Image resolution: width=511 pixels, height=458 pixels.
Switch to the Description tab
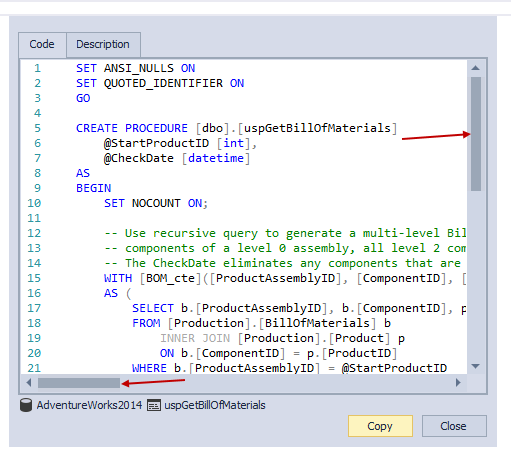click(103, 44)
